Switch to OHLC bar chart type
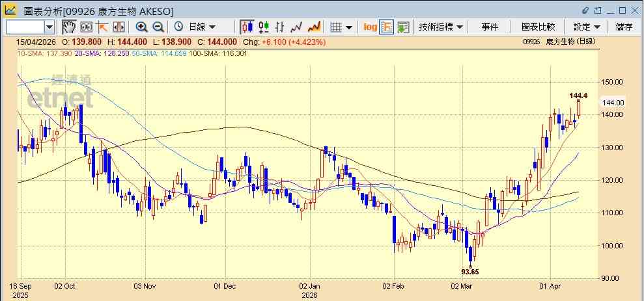 point(280,27)
